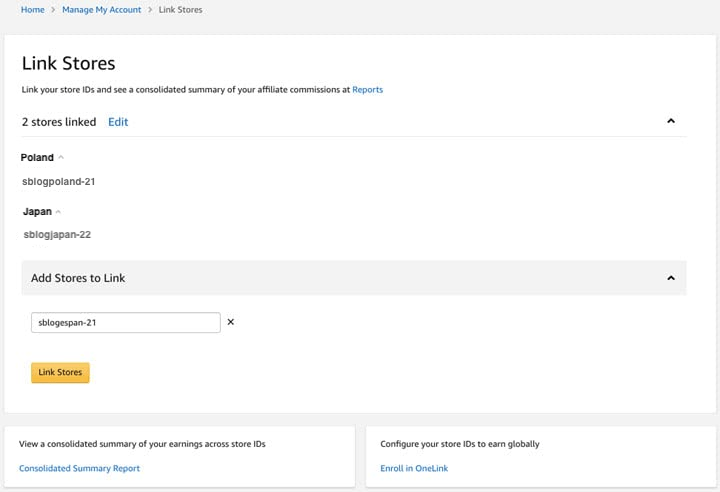Image resolution: width=720 pixels, height=492 pixels.
Task: Select the sblogjapan-22 store ID
Action: coord(57,235)
